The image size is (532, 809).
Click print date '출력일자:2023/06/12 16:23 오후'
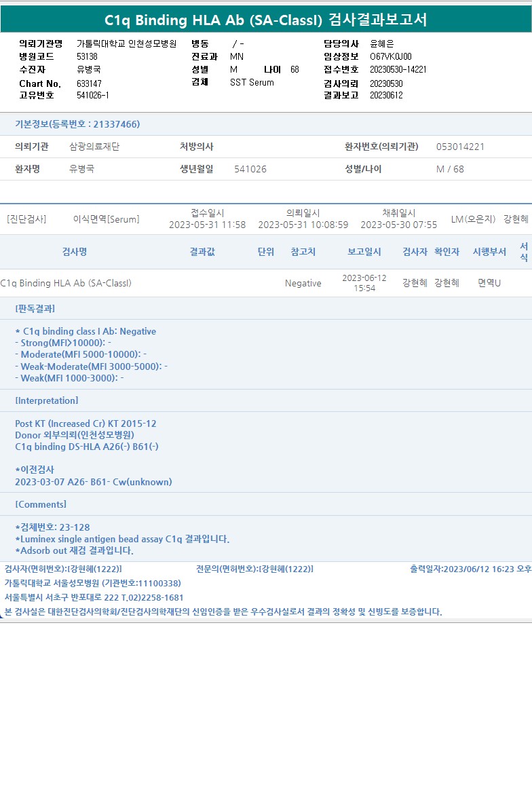tap(470, 569)
